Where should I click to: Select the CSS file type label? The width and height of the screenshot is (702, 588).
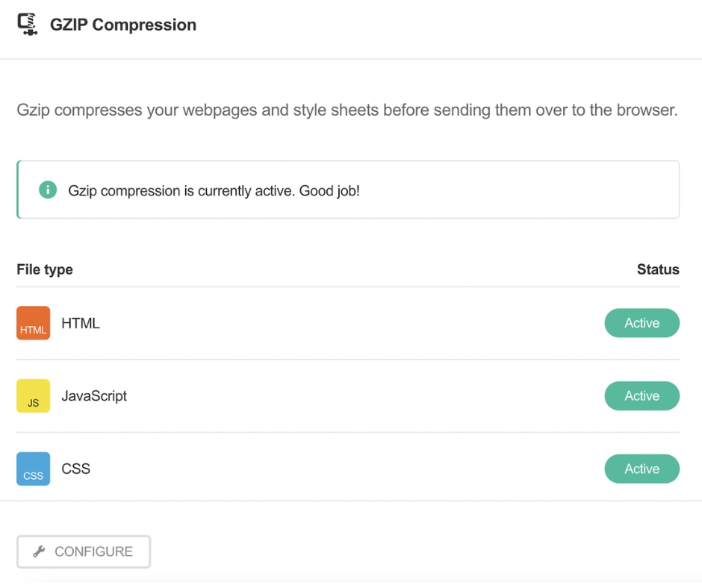pyautogui.click(x=75, y=469)
